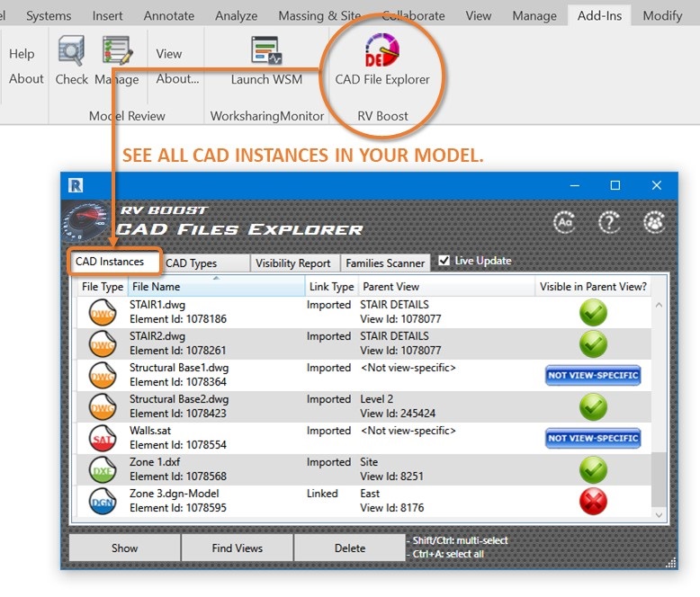Viewport: 700px width, 597px height.
Task: Click View in the Model Review panel
Action: pos(169,54)
